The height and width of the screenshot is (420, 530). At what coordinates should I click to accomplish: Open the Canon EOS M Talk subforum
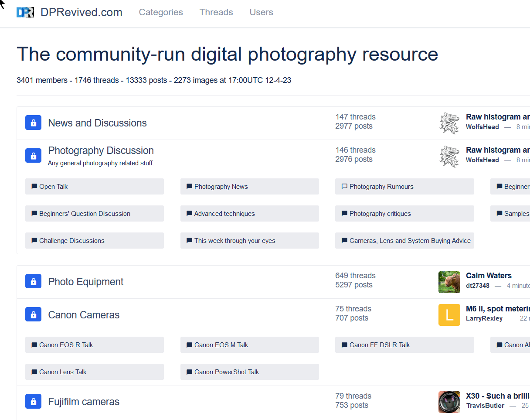pos(250,345)
